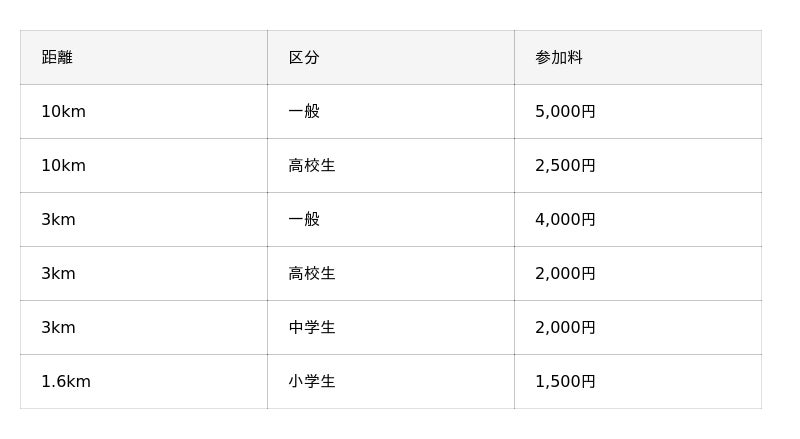
Task: Select the 1.6km distance cell
Action: pyautogui.click(x=66, y=382)
